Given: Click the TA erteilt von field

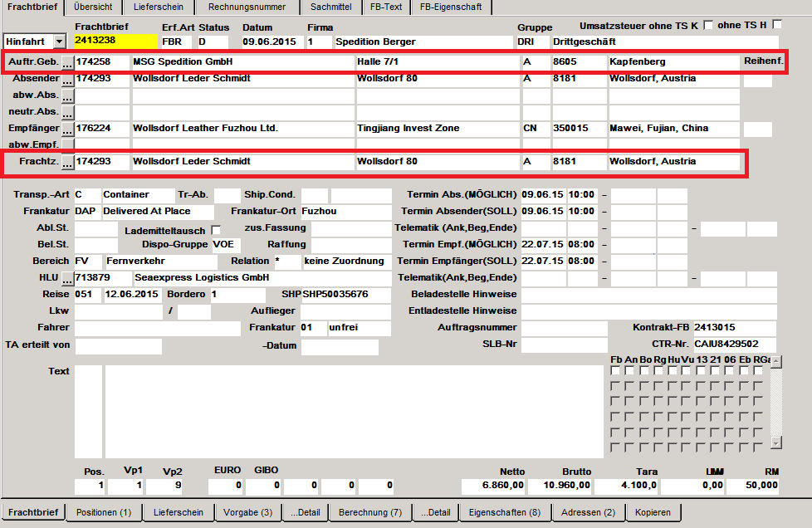Looking at the screenshot, I should tap(118, 346).
